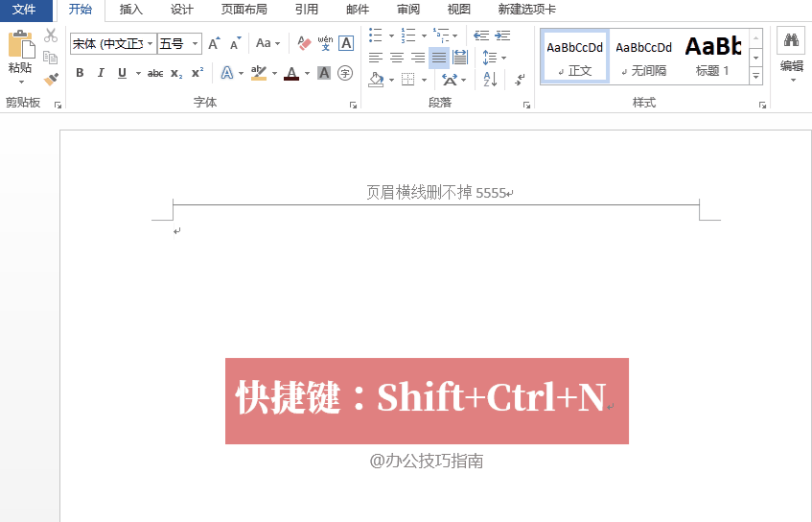Open Styles pane launcher
This screenshot has width=812, height=522.
762,106
